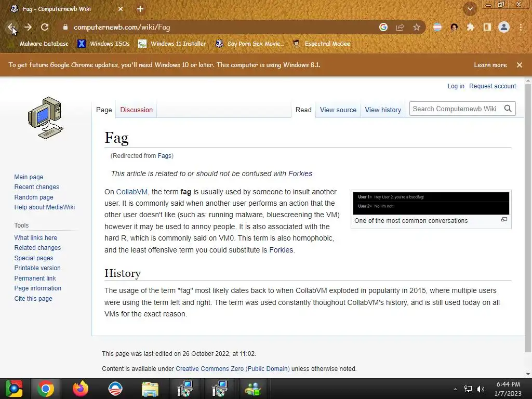The width and height of the screenshot is (532, 399).
Task: Bookmark this page with the star icon
Action: point(417,27)
